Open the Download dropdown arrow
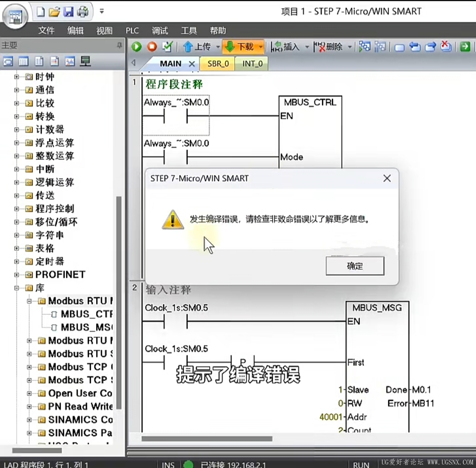Image resolution: width=476 pixels, height=468 pixels. [x=260, y=47]
